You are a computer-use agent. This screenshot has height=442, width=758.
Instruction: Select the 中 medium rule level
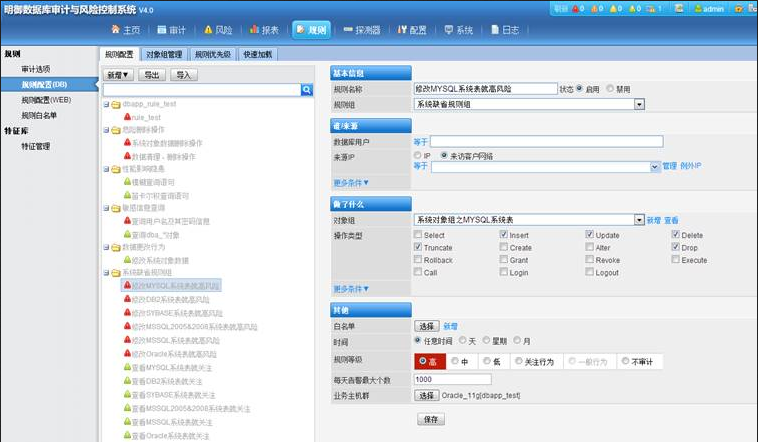(454, 361)
